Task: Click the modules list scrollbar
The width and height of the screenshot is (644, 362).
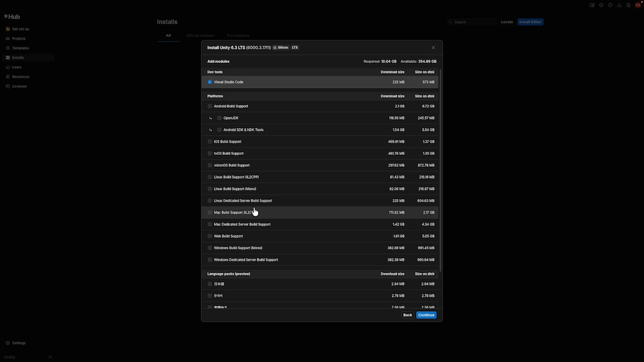Action: [441, 170]
